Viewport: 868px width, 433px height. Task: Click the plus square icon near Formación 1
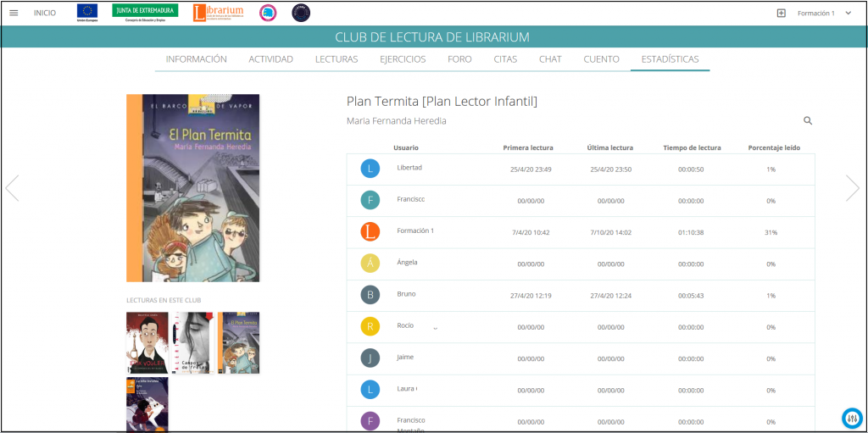click(781, 14)
